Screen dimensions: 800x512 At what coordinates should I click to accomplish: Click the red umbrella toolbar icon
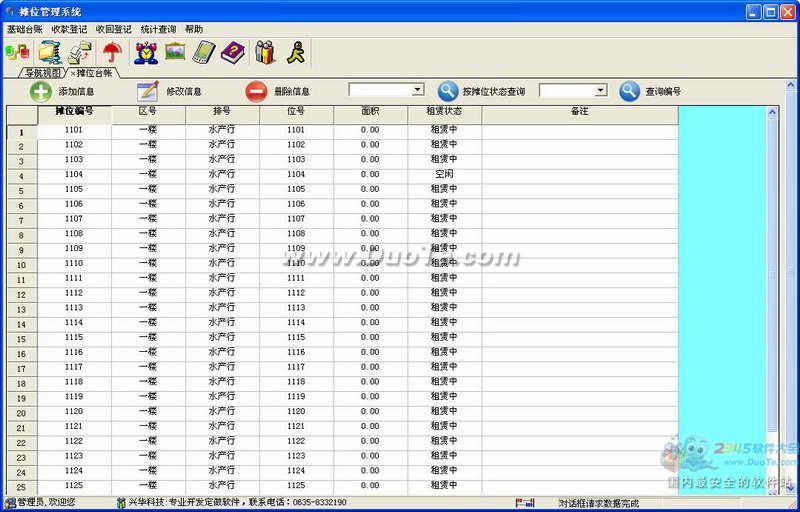112,52
